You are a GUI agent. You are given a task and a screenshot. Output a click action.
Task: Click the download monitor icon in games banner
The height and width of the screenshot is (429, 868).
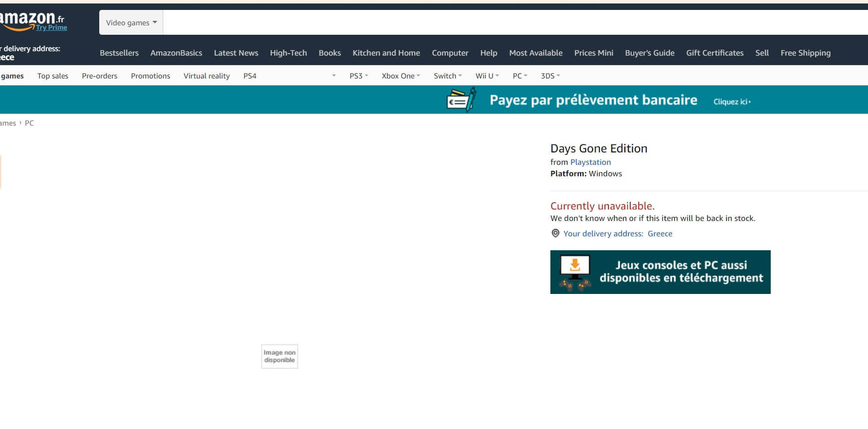(x=575, y=272)
